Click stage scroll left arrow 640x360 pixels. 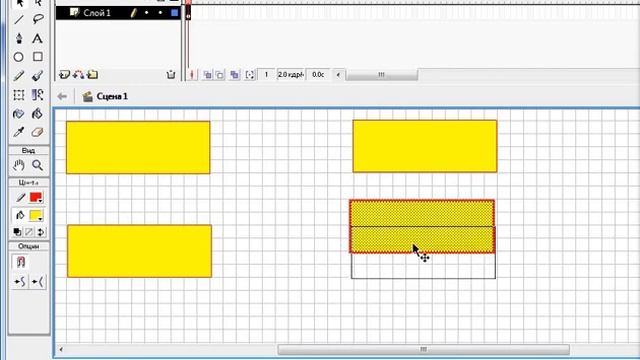point(61,349)
